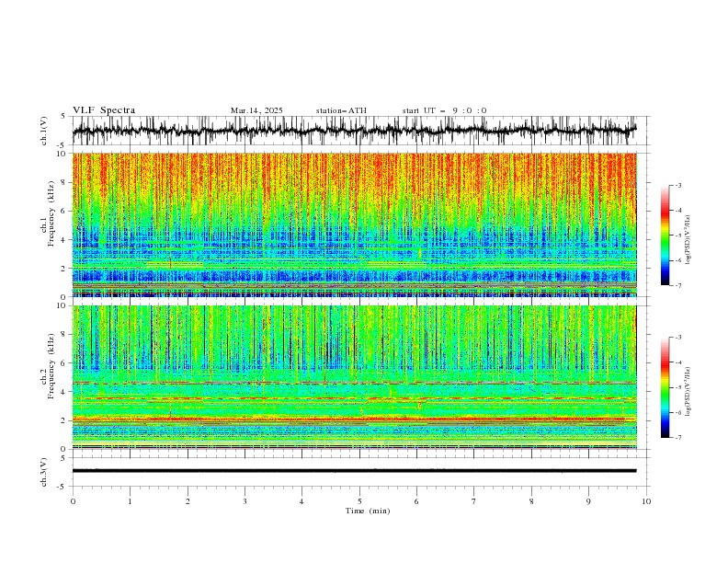
Task: Click the time axis tick label '5'
Action: [359, 501]
